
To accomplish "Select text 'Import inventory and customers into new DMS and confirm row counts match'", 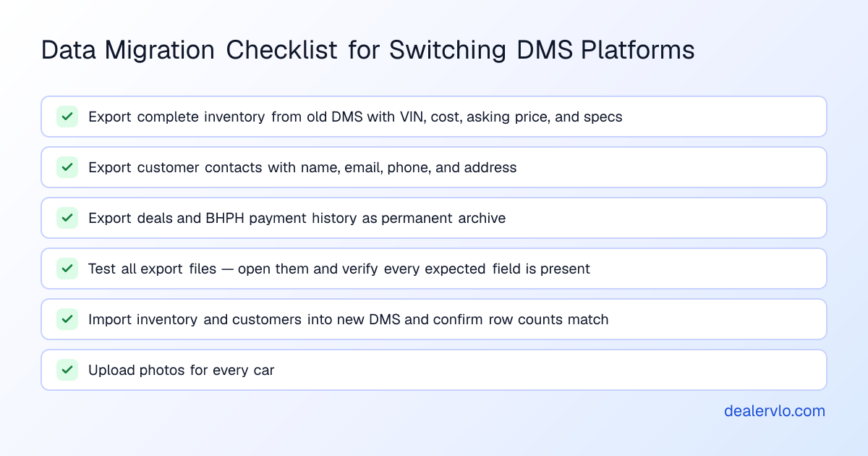I will click(x=349, y=319).
